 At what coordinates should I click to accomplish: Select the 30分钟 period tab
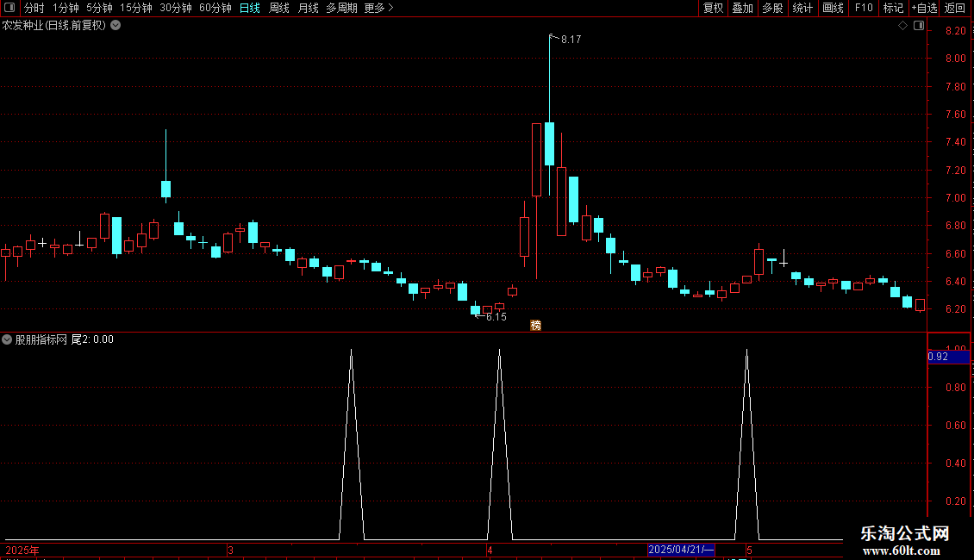(x=176, y=8)
